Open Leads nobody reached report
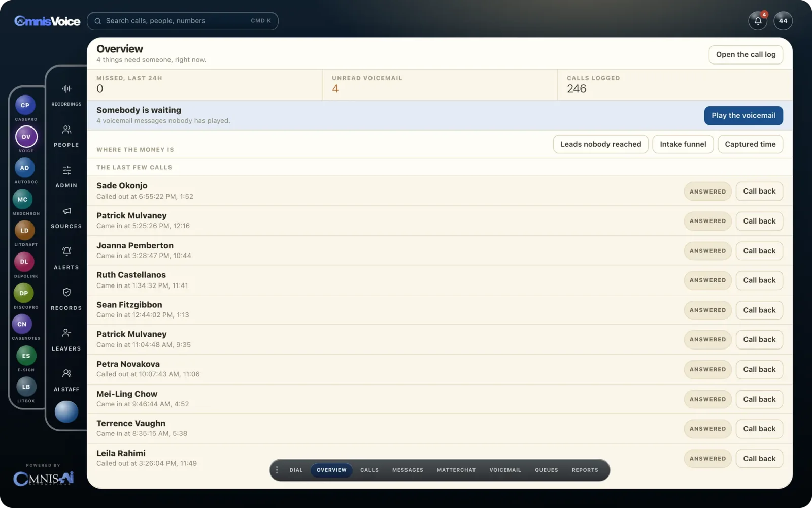The height and width of the screenshot is (508, 812). (x=601, y=144)
